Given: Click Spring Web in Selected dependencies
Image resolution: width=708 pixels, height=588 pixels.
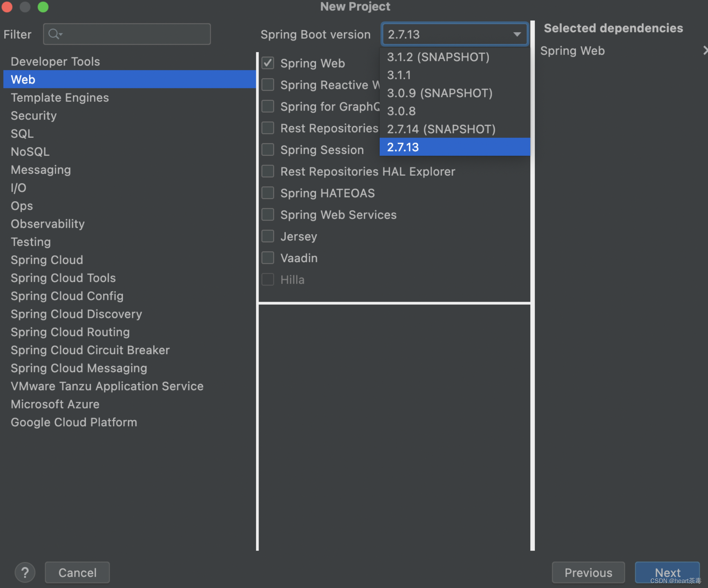Looking at the screenshot, I should click(572, 51).
